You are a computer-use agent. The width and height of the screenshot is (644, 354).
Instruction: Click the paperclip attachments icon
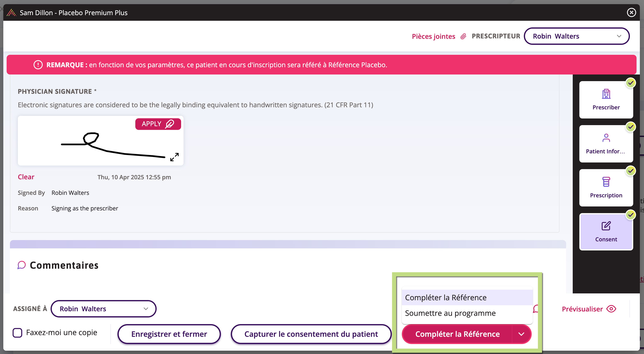click(463, 36)
